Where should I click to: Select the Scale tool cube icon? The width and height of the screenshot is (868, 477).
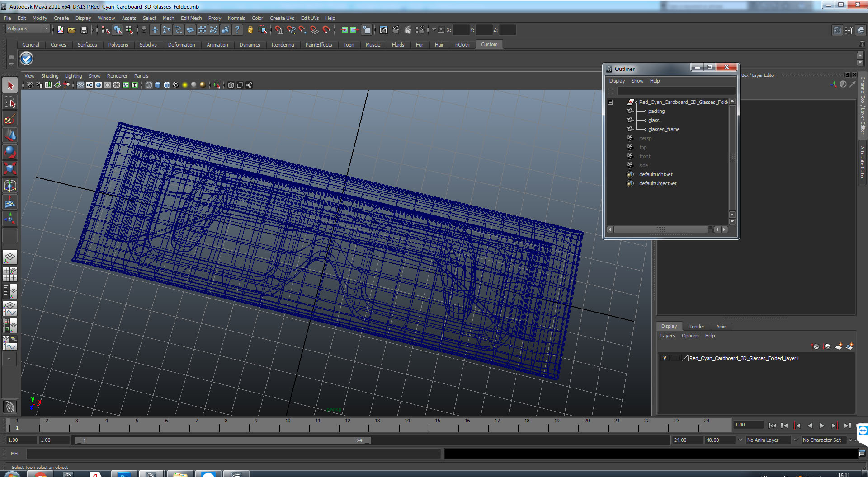tap(10, 168)
